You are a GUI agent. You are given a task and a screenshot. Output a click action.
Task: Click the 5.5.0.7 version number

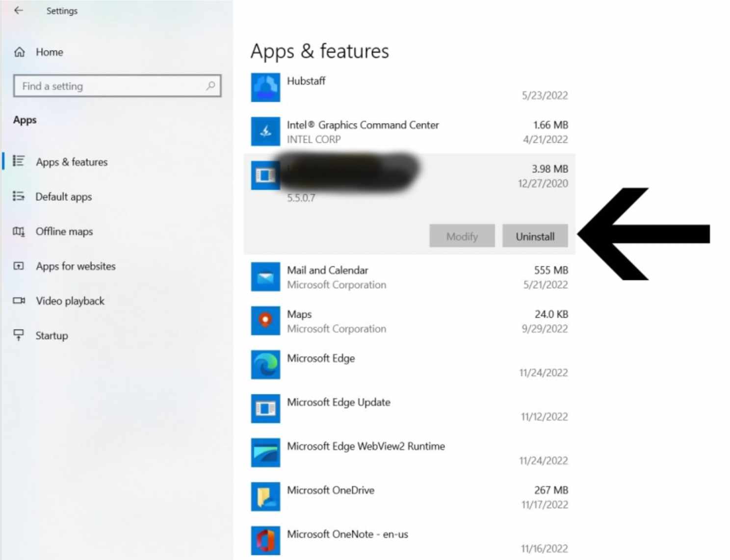tap(301, 198)
